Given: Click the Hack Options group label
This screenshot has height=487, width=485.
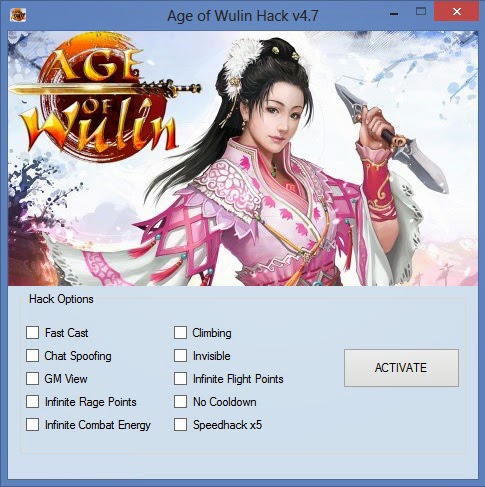Looking at the screenshot, I should pyautogui.click(x=61, y=299).
